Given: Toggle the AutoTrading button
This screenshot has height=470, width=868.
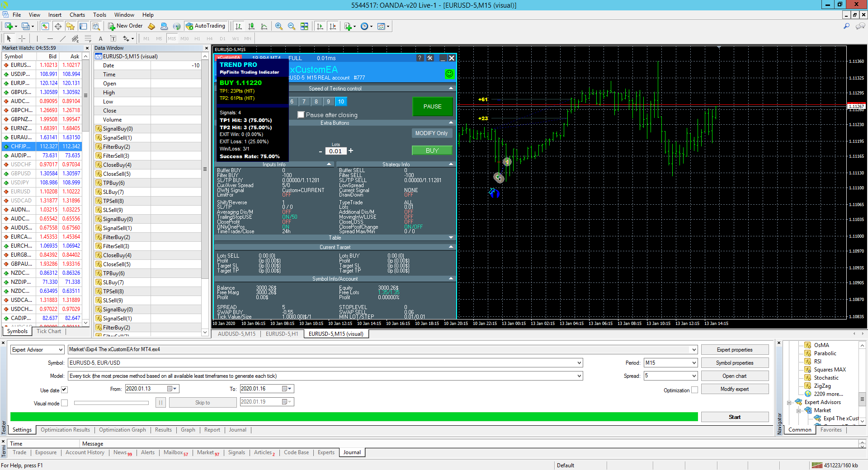Looking at the screenshot, I should tap(206, 26).
